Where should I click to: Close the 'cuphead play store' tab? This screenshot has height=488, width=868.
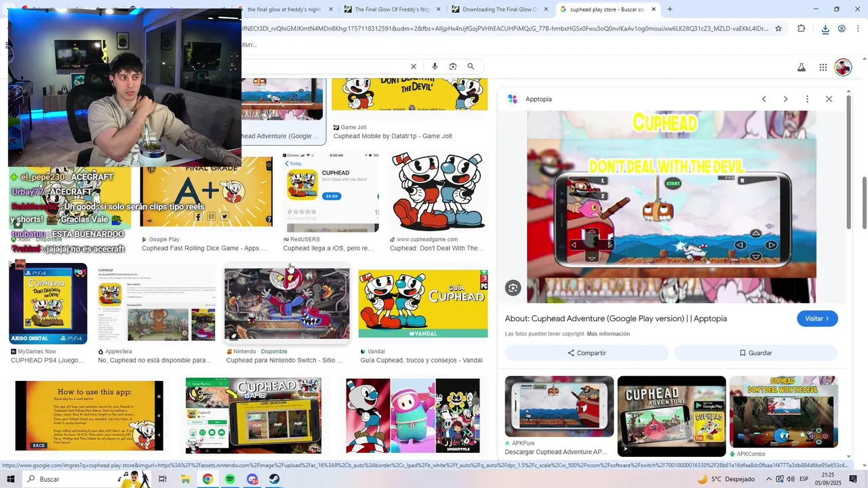click(x=654, y=9)
